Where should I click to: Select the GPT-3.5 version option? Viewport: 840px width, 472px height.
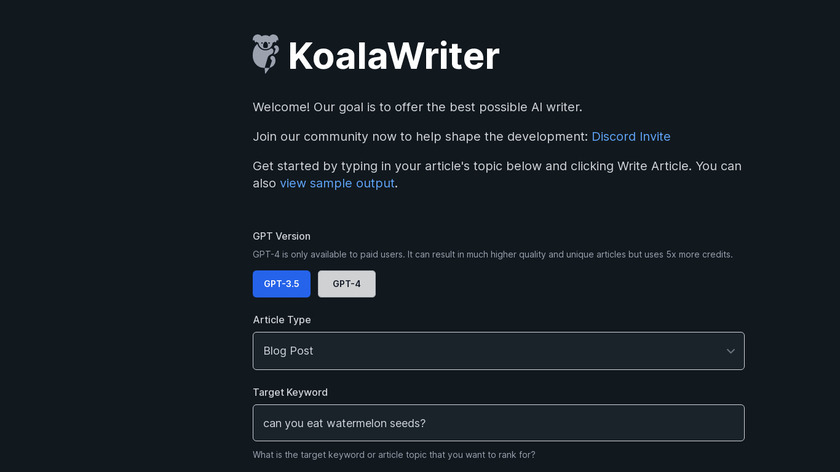(x=281, y=284)
